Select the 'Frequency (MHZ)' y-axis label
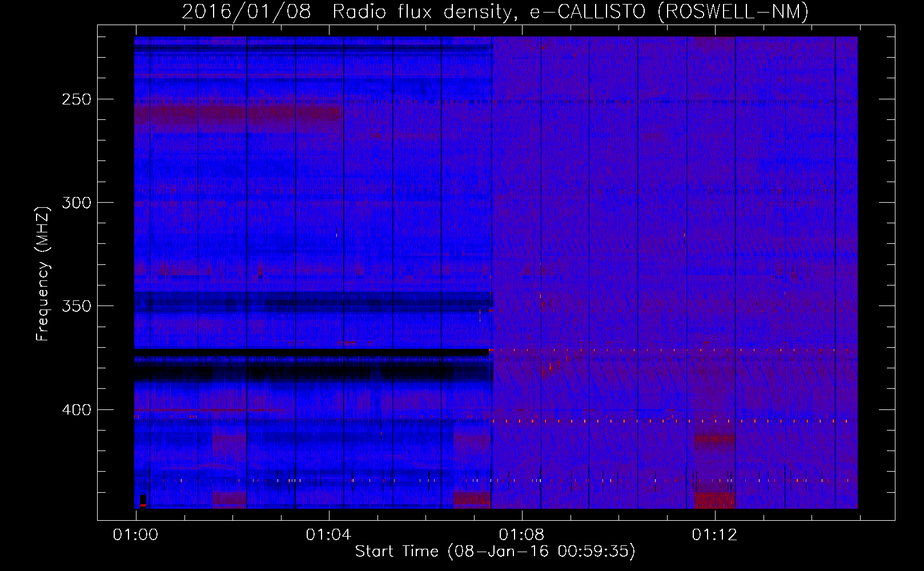 (43, 274)
